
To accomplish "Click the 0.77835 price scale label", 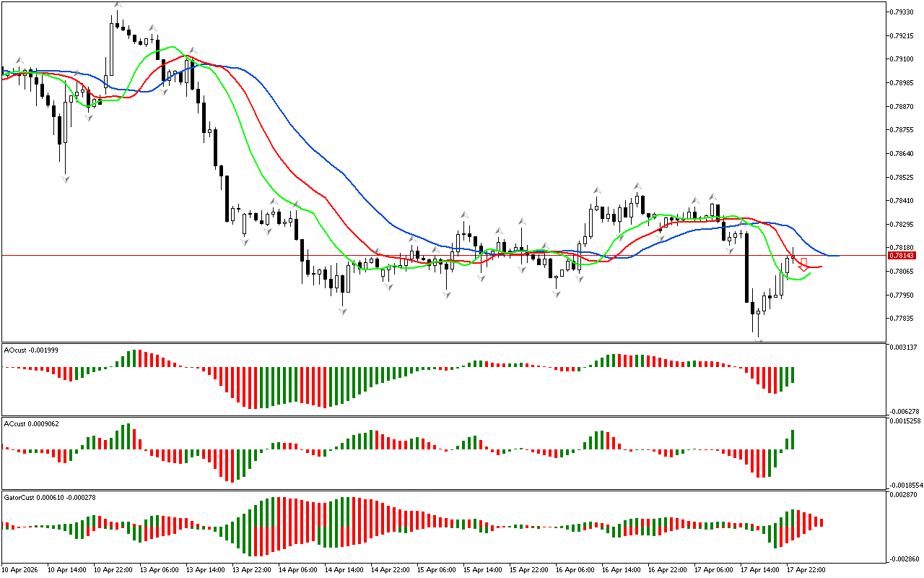I will 903,319.
